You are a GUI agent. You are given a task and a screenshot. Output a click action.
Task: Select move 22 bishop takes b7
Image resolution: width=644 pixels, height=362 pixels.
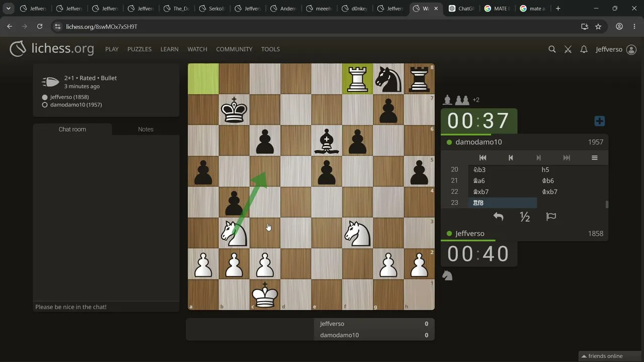click(502, 192)
